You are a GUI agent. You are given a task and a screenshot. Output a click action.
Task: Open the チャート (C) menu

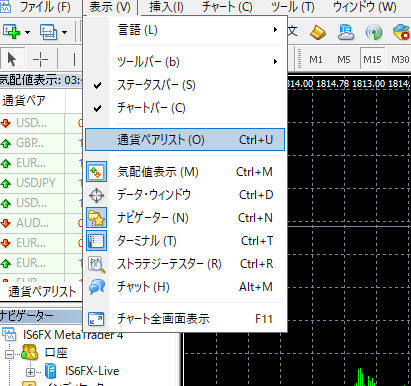point(227,7)
